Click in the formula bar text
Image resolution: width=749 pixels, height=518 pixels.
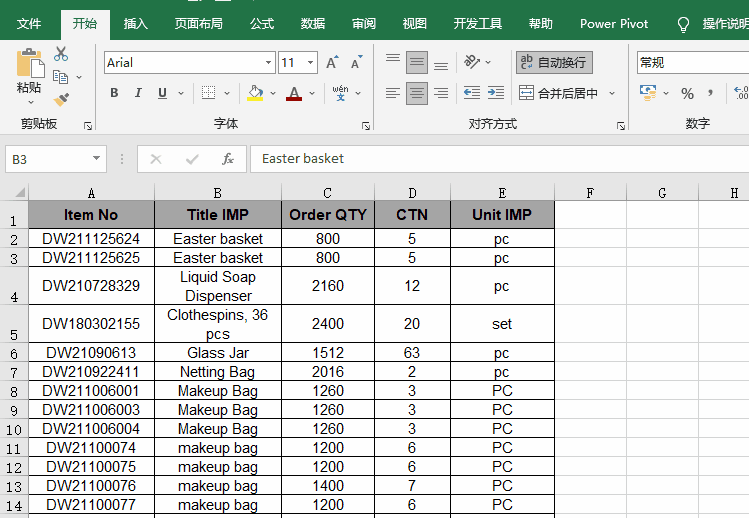(x=303, y=159)
